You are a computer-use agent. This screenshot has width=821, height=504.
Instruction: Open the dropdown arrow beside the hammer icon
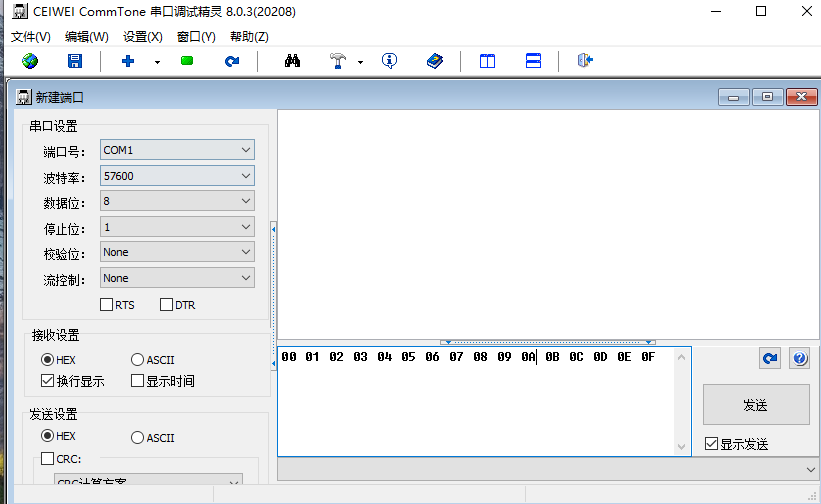(x=360, y=62)
